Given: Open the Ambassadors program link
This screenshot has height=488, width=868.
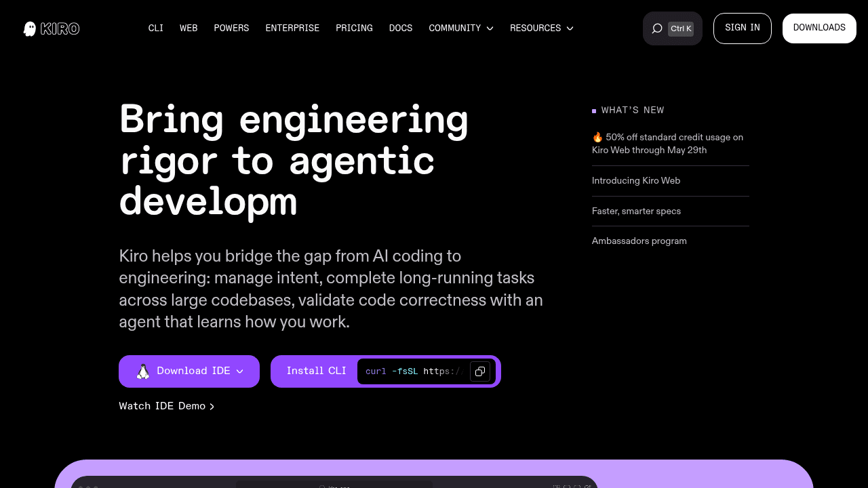Looking at the screenshot, I should click(x=639, y=241).
